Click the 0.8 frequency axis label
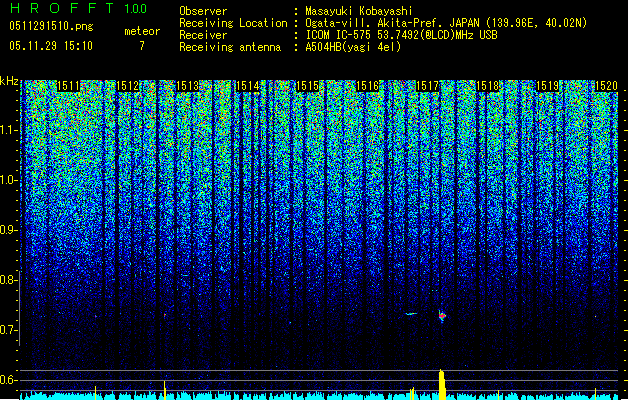The height and width of the screenshot is (400, 629). pyautogui.click(x=9, y=280)
